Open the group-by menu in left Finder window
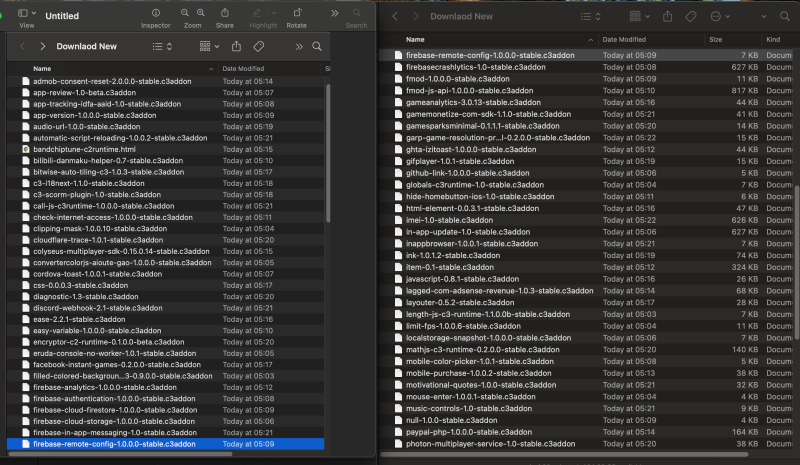 click(209, 46)
